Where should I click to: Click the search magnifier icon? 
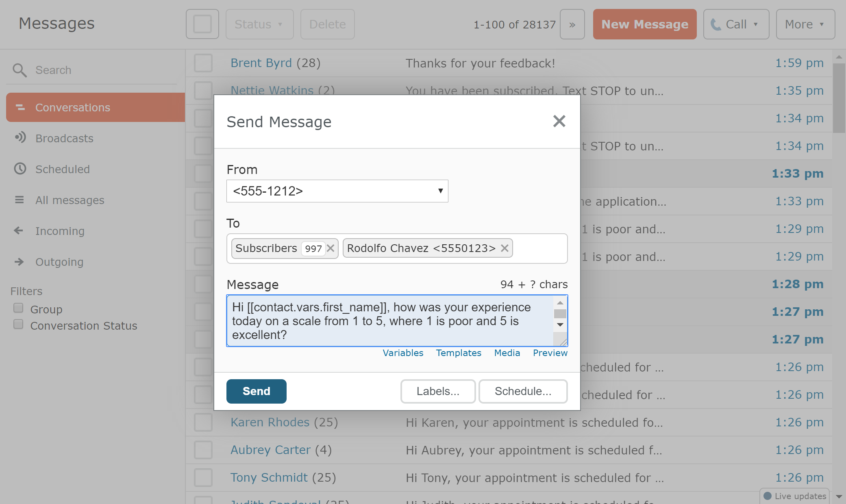click(x=20, y=70)
